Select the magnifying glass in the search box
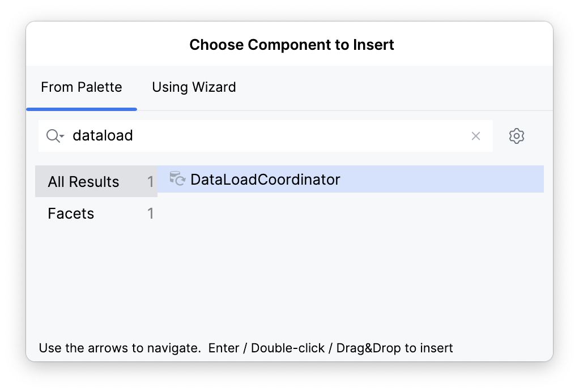 click(52, 136)
